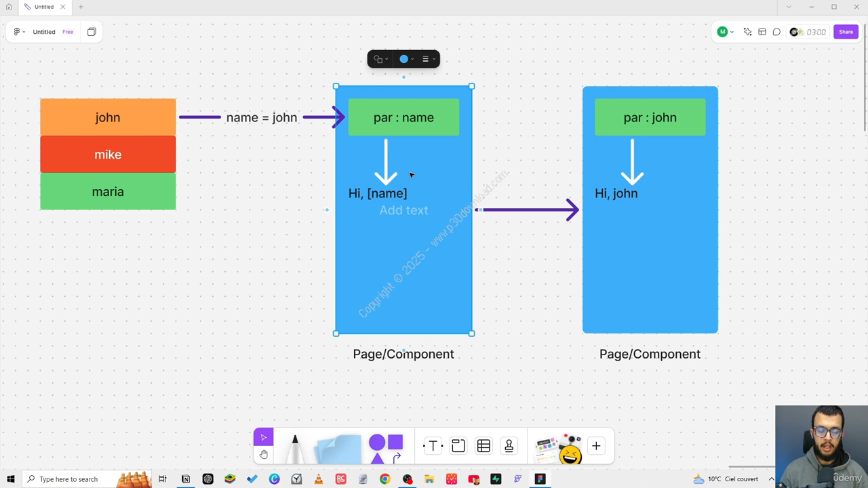Pick the Marker pen tool
This screenshot has width=868, height=488.
coord(295,449)
